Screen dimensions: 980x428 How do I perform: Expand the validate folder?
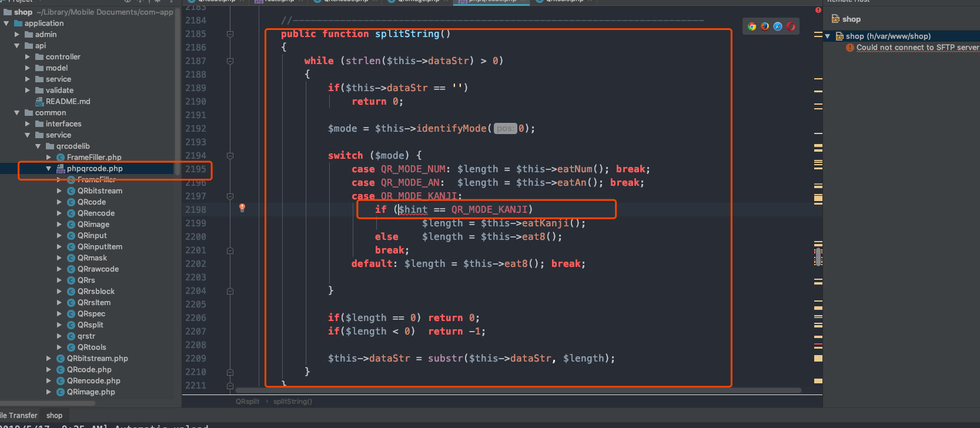point(28,91)
